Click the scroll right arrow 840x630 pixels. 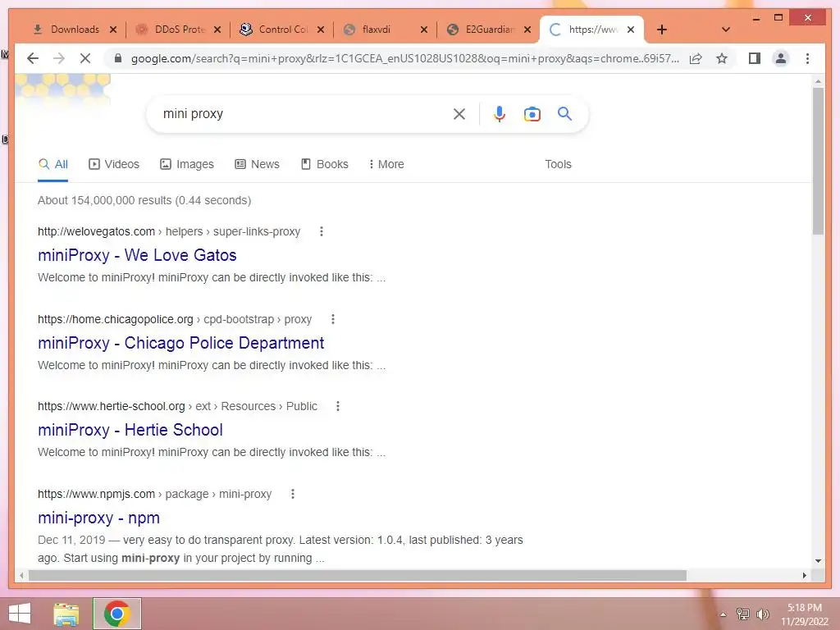[804, 575]
